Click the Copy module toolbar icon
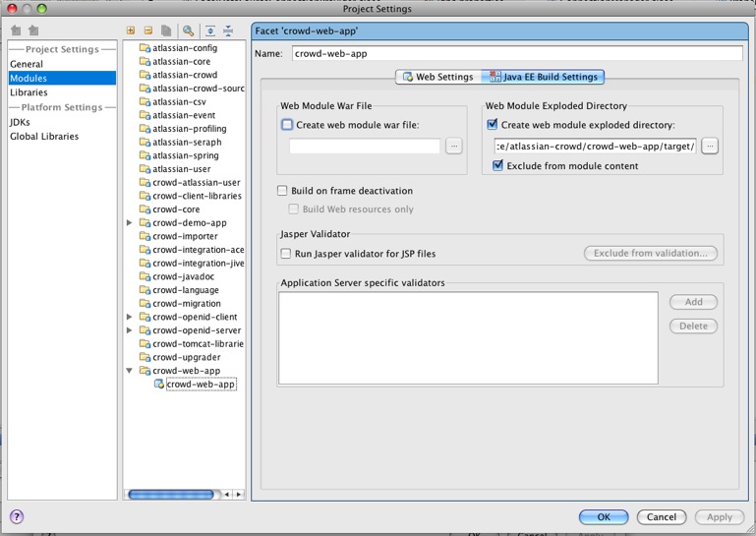Image resolution: width=756 pixels, height=536 pixels. tap(165, 30)
